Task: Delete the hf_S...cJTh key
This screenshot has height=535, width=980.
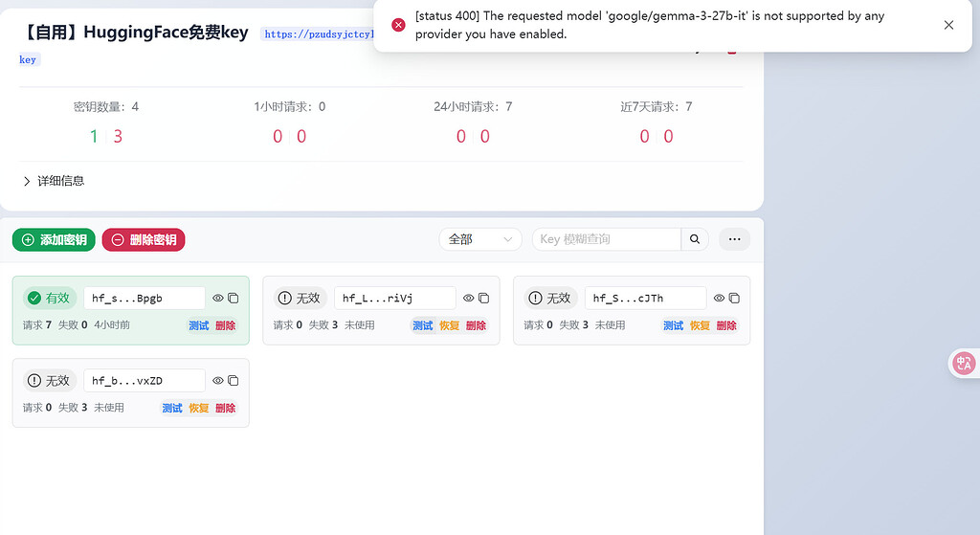Action: click(727, 325)
